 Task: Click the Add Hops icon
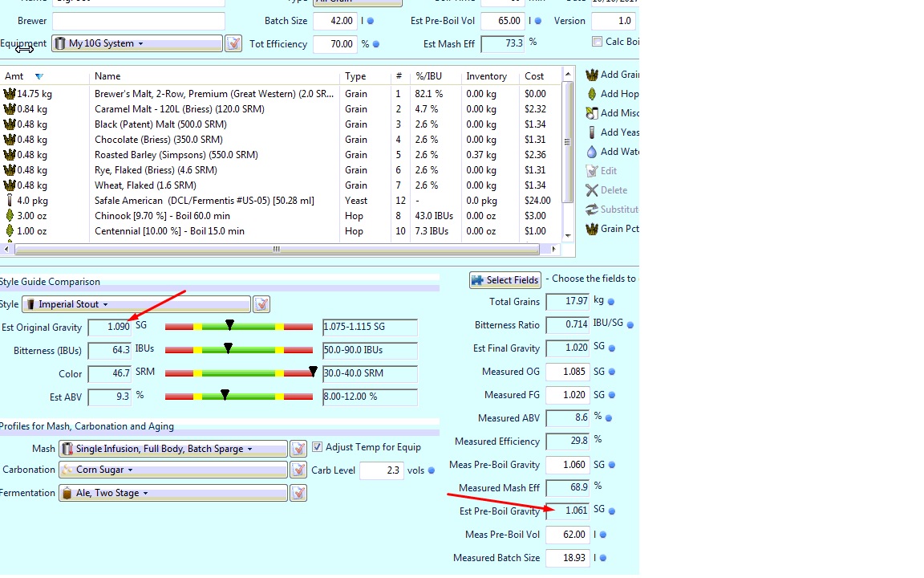point(592,94)
